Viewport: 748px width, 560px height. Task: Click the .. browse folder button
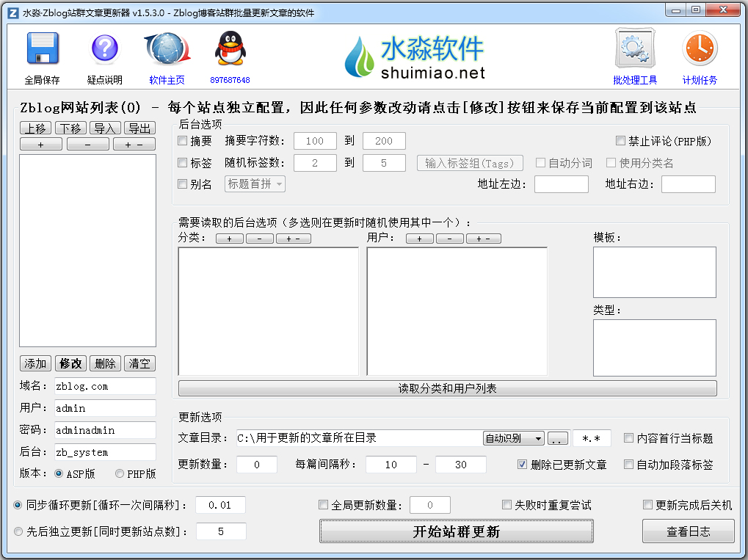pos(558,438)
